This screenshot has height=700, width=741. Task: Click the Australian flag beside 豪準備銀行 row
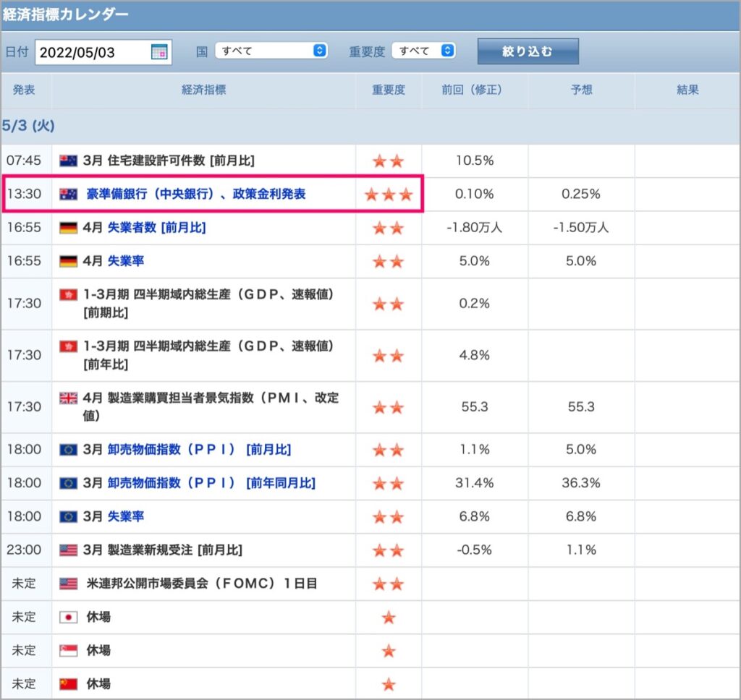(68, 194)
